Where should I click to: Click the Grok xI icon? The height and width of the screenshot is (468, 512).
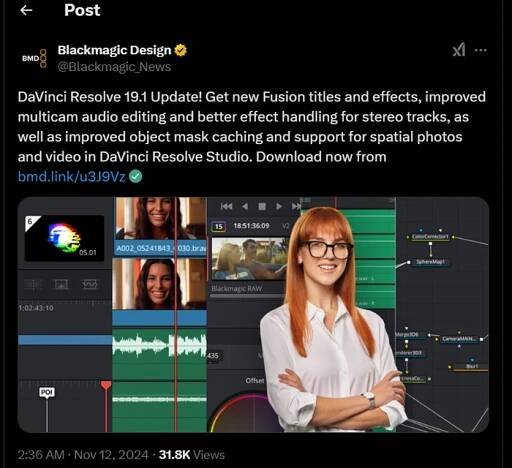click(459, 50)
